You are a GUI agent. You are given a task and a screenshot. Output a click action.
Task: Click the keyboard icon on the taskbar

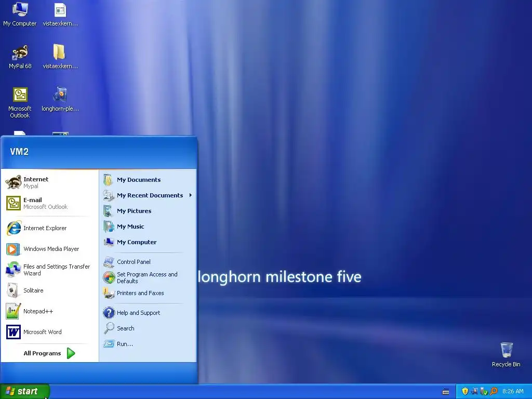[446, 392]
